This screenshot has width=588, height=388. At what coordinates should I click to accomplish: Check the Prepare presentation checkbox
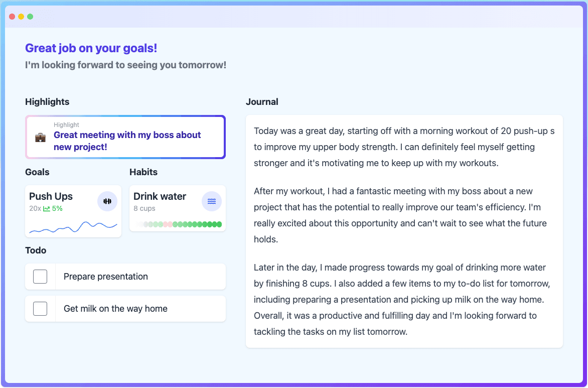tap(40, 277)
